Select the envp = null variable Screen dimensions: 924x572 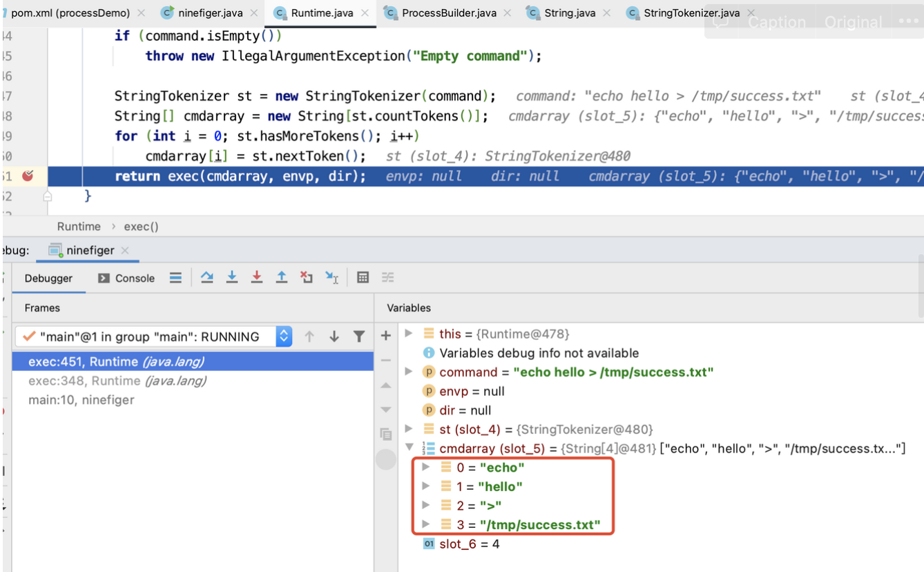(x=463, y=391)
